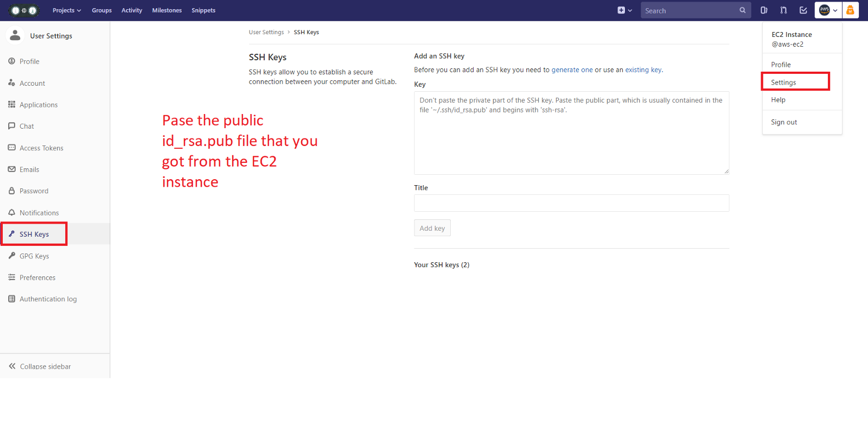Screen dimensions: 868x430
Task: Open the Activity page from the navbar
Action: pos(132,10)
